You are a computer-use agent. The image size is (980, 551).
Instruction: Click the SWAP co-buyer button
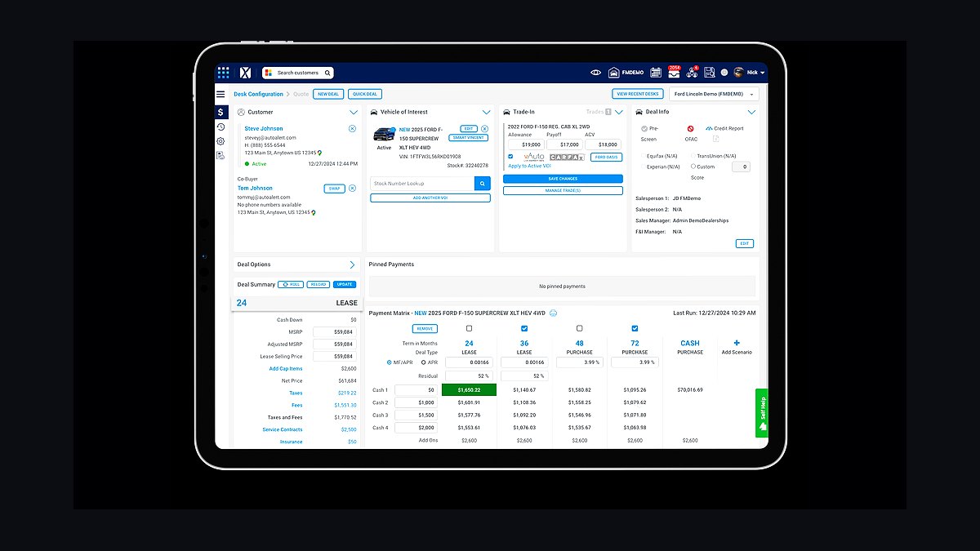pos(334,189)
